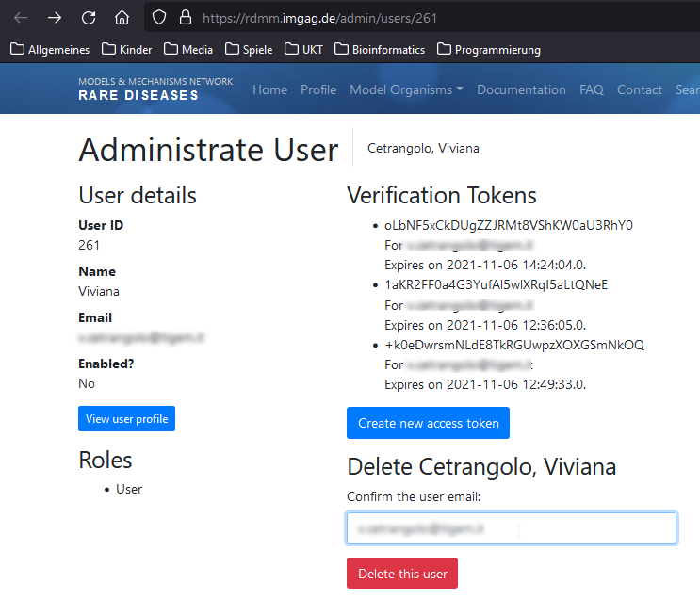Reload the page with the refresh icon

[x=89, y=18]
